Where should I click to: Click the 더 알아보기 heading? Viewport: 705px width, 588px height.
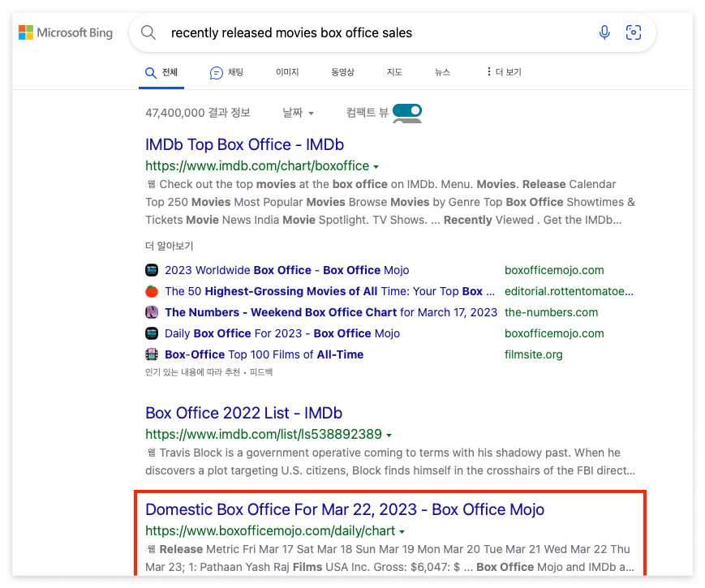[169, 246]
